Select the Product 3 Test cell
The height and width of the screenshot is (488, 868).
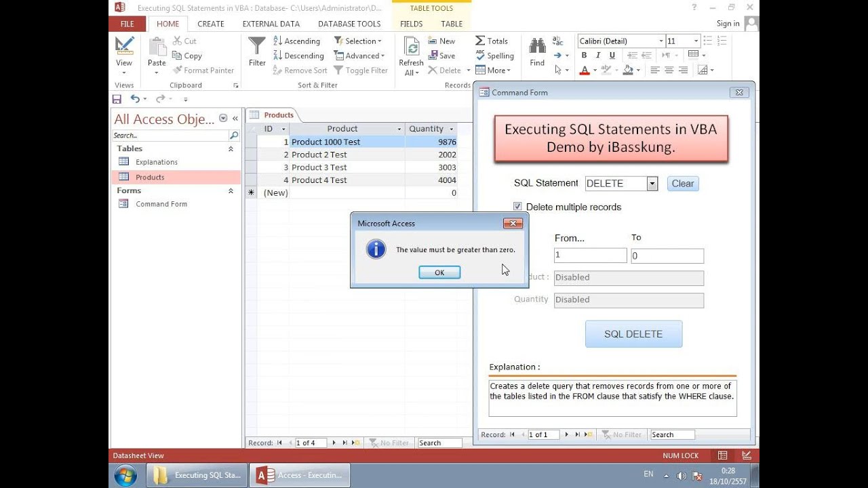tap(347, 167)
